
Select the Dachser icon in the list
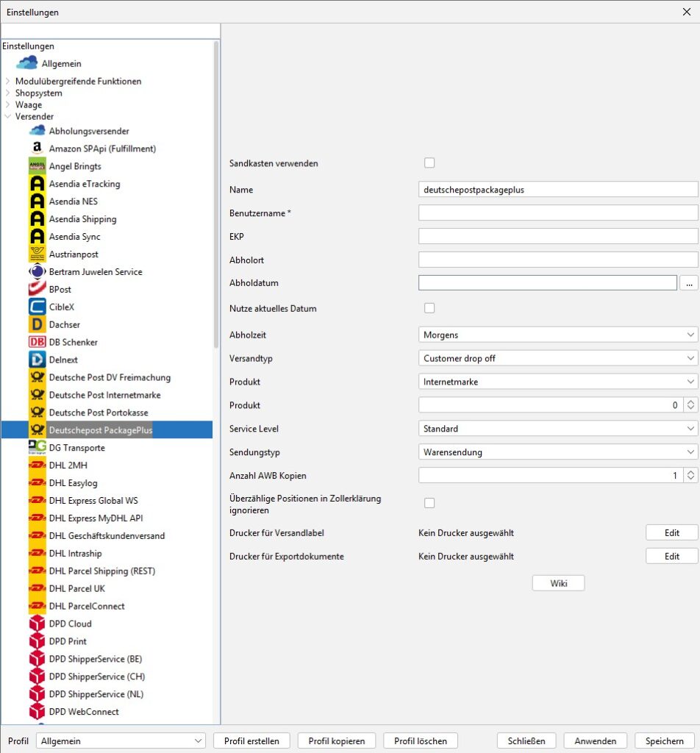[37, 324]
